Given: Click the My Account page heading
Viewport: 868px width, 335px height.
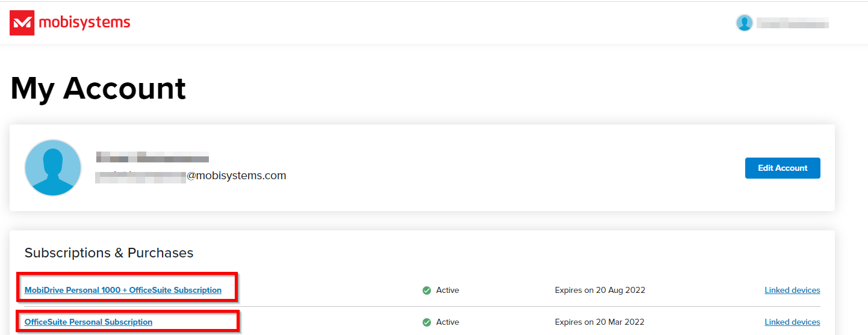Looking at the screenshot, I should tap(98, 88).
